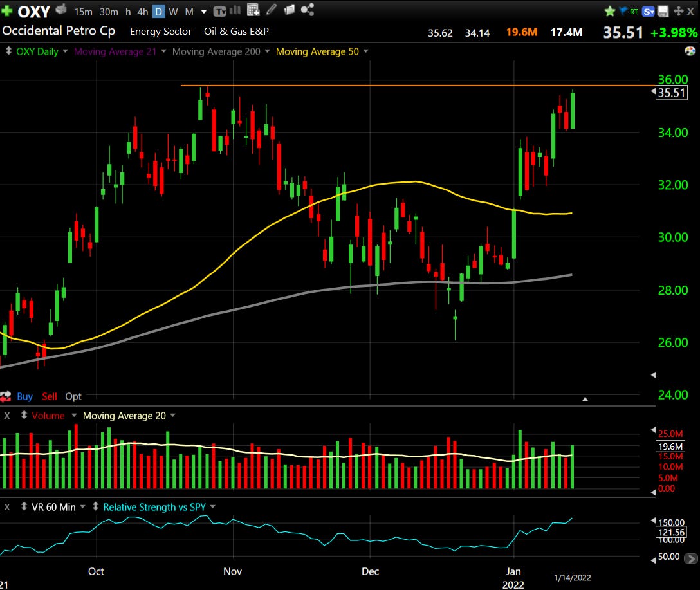Expand the VR 60 Min dropdown arrow
The width and height of the screenshot is (700, 590).
click(82, 507)
